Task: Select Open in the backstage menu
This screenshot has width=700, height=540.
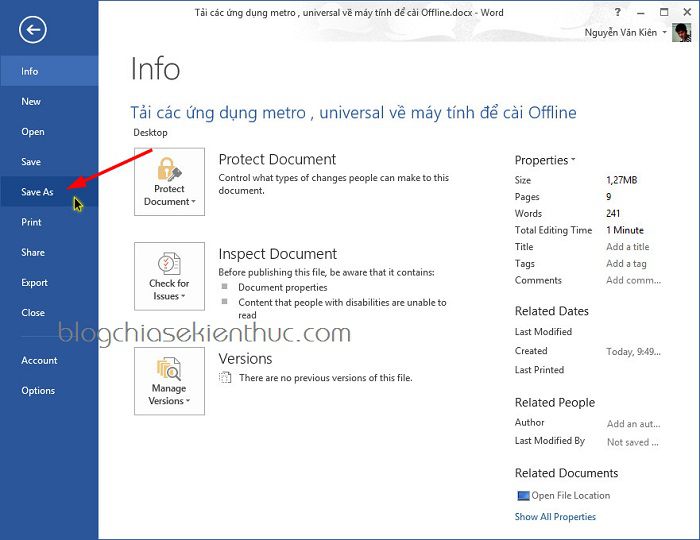Action: [49, 132]
